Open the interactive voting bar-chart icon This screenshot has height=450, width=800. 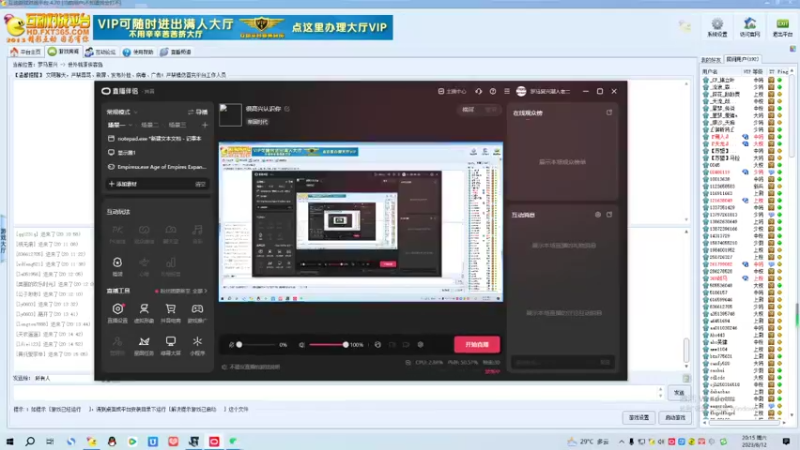tap(170, 266)
